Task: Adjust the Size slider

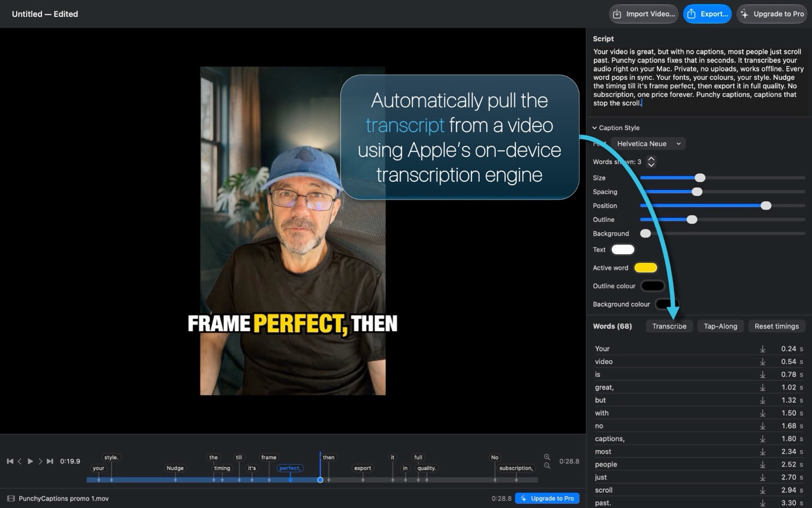Action: coord(700,178)
